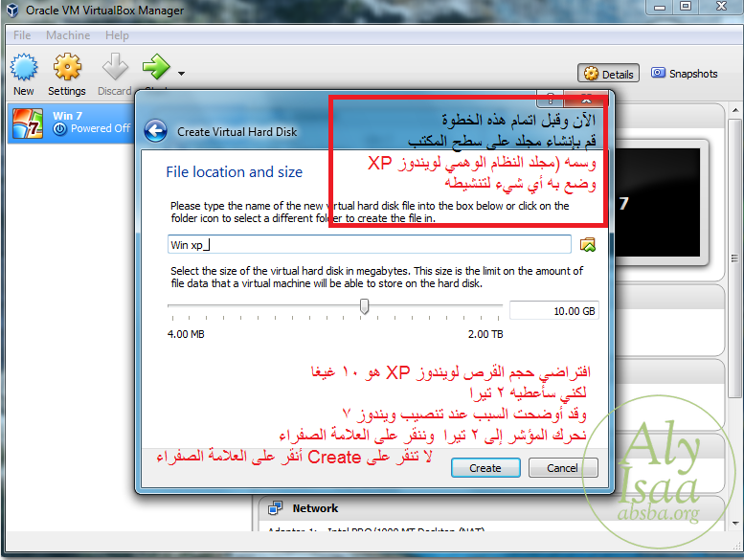The width and height of the screenshot is (744, 560).
Task: Click the green Start arrow icon
Action: 155,68
